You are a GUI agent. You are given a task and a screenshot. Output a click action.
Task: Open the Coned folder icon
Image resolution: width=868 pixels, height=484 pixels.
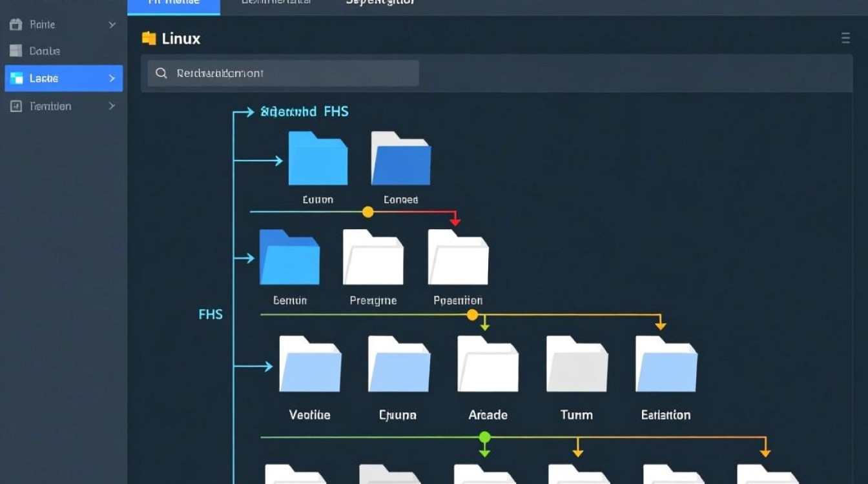400,157
